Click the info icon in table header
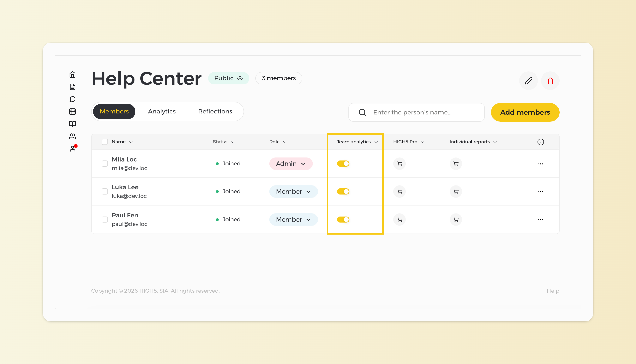The height and width of the screenshot is (364, 636). pos(541,142)
